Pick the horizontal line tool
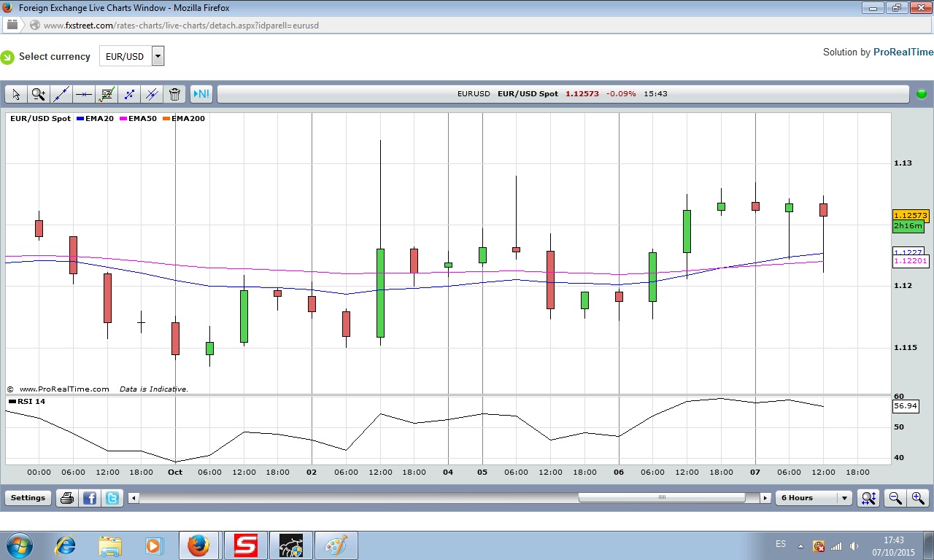This screenshot has width=934, height=560. point(84,94)
